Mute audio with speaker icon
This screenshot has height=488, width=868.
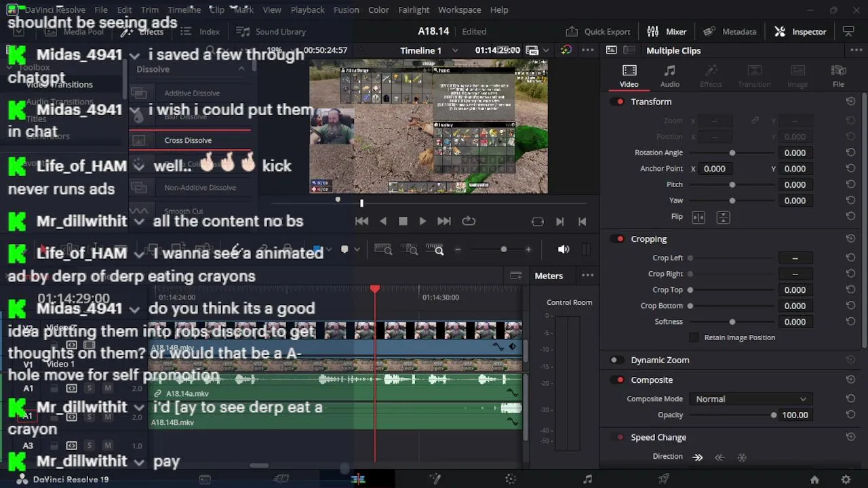point(564,249)
